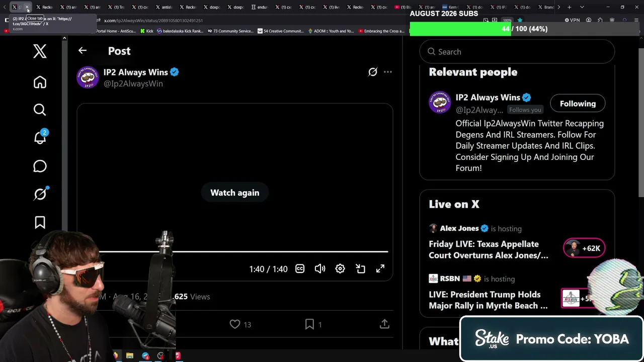Viewport: 644px width, 362px height.
Task: Click the Grok icon on the post header
Action: click(372, 72)
